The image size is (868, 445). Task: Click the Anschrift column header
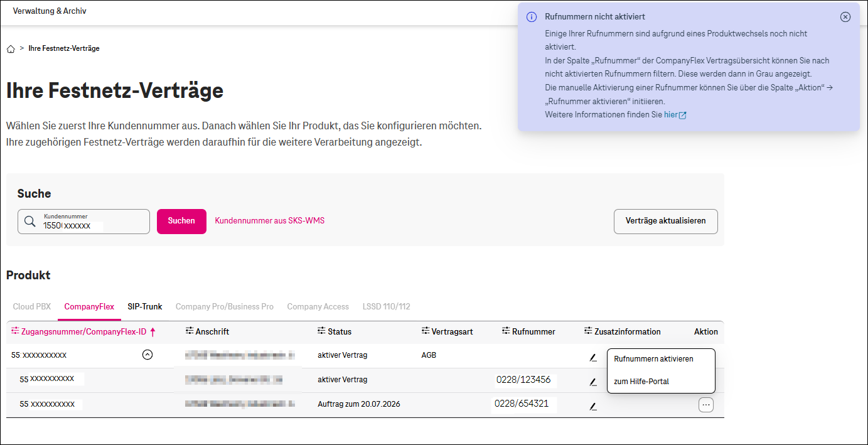point(212,331)
